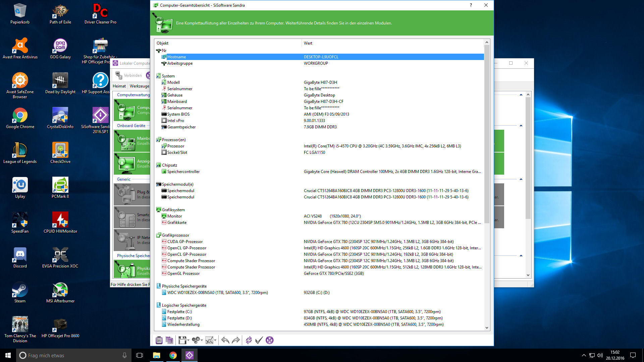Click the chart graph icon
The width and height of the screenshot is (644, 362).
[209, 340]
